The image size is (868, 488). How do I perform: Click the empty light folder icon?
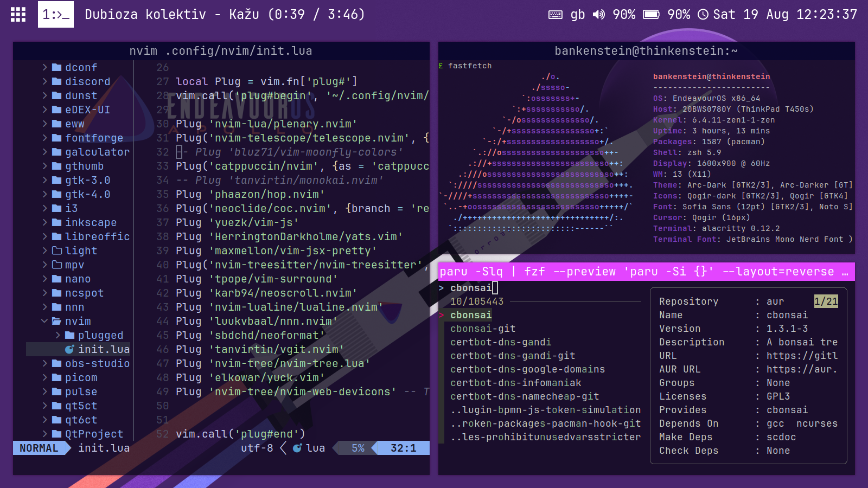(x=57, y=251)
